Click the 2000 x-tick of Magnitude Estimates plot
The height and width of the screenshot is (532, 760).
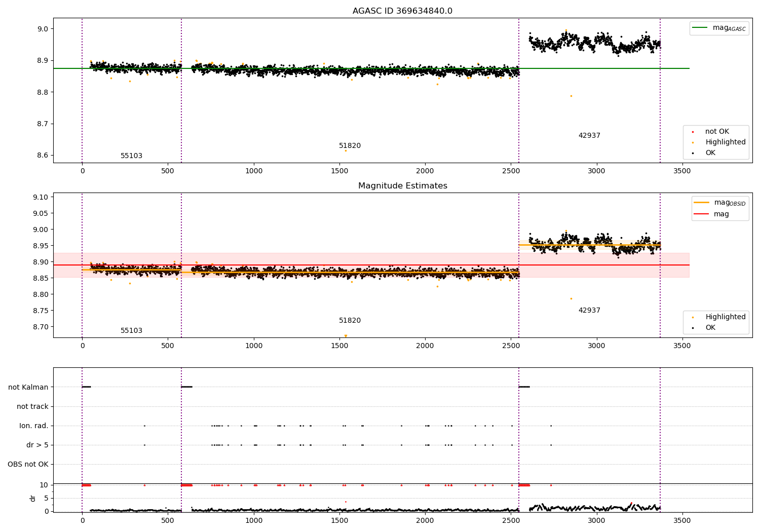tap(425, 346)
